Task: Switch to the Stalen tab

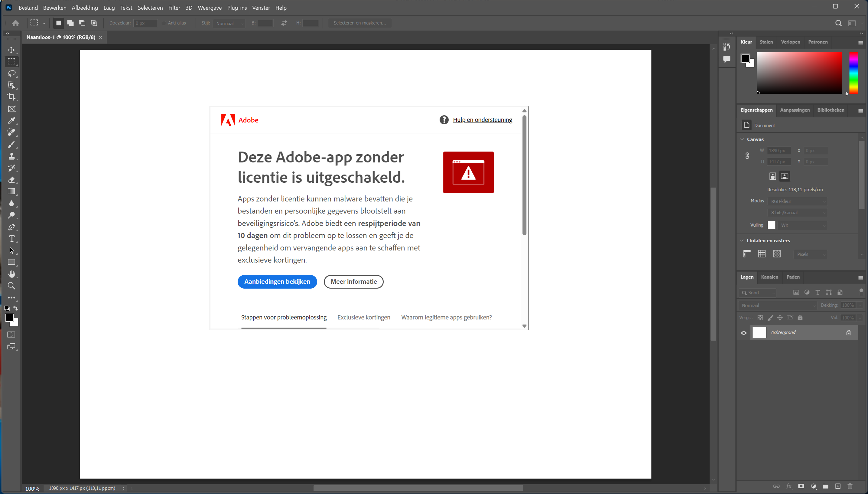Action: coord(766,42)
